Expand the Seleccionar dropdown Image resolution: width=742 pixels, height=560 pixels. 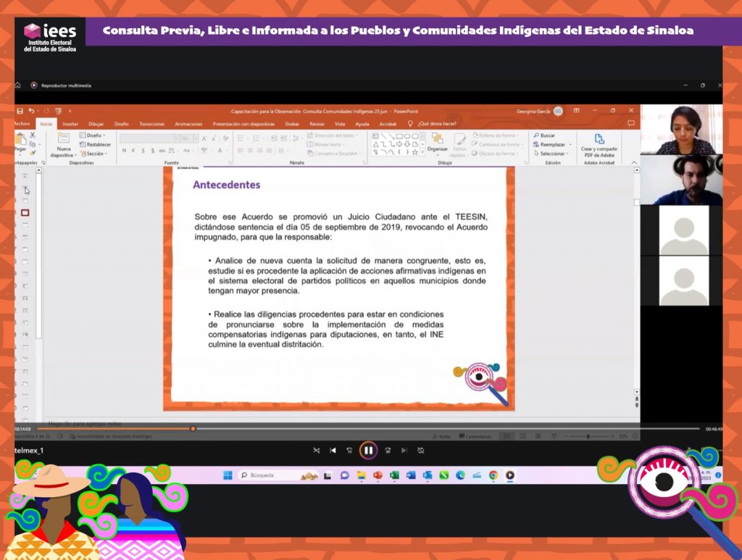(553, 154)
